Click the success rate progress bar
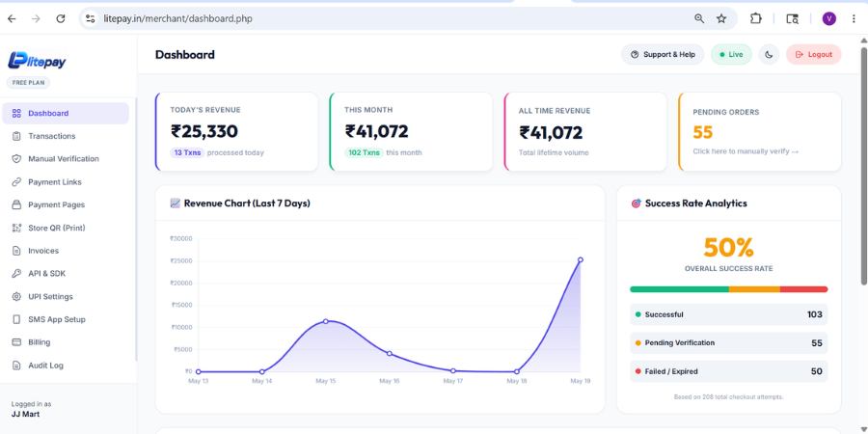The width and height of the screenshot is (868, 434). pos(728,289)
